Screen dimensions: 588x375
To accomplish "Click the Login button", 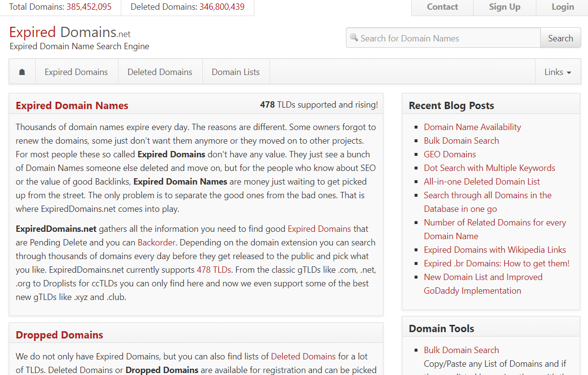I will click(x=563, y=7).
